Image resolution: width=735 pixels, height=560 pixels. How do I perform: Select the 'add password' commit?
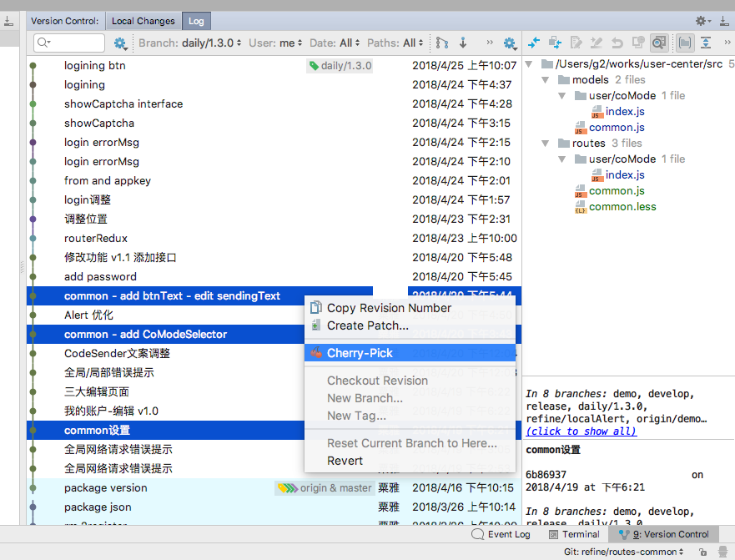[x=274, y=277]
